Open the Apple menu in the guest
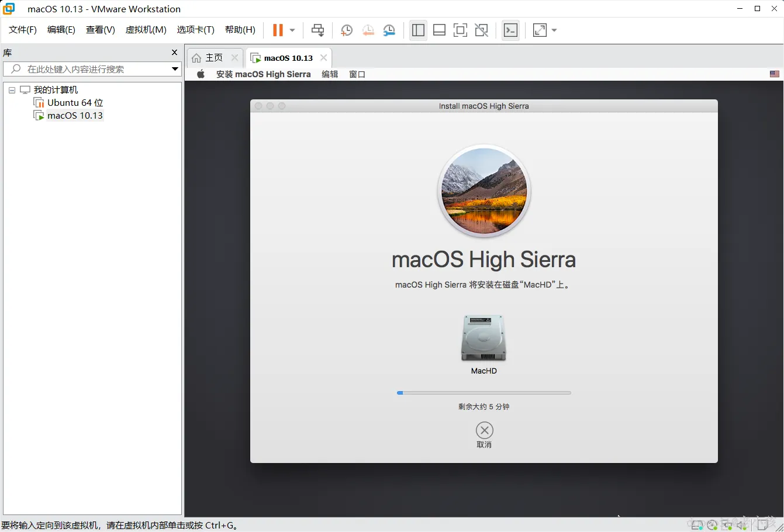Image resolution: width=784 pixels, height=532 pixels. pyautogui.click(x=201, y=74)
